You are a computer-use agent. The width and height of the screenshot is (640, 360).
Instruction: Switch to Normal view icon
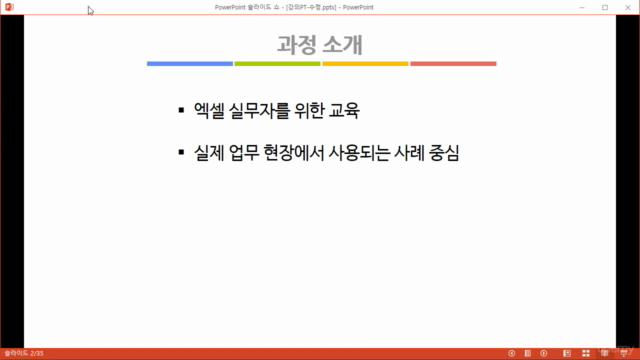click(x=567, y=353)
